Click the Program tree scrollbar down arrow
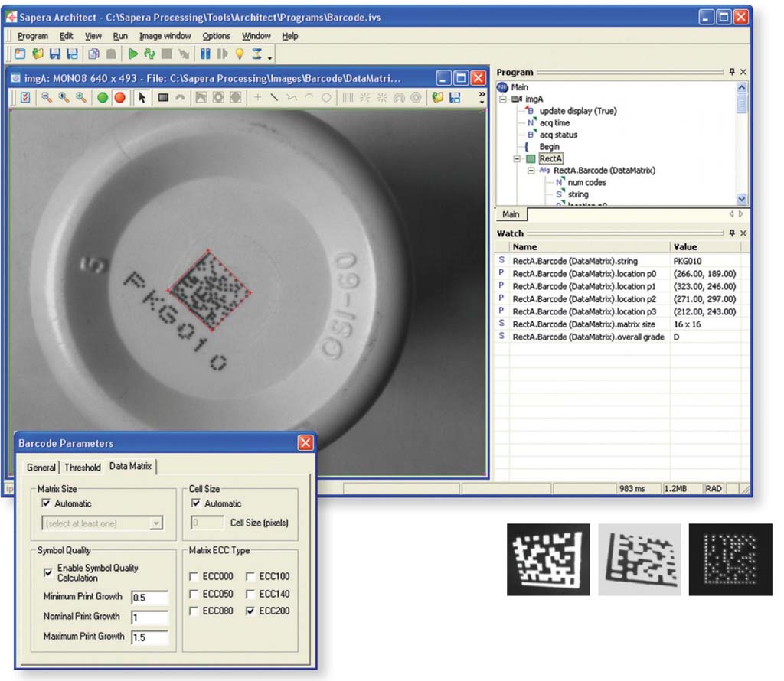 [741, 198]
